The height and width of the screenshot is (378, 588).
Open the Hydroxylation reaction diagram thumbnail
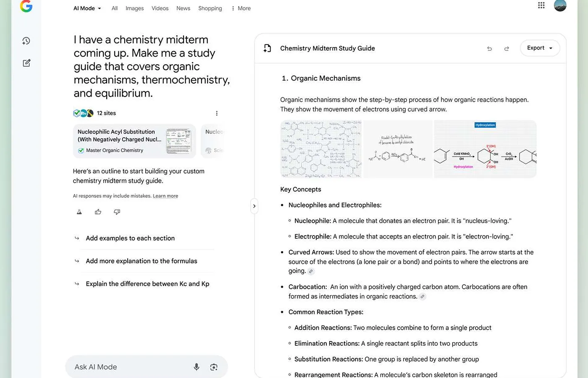tap(485, 149)
